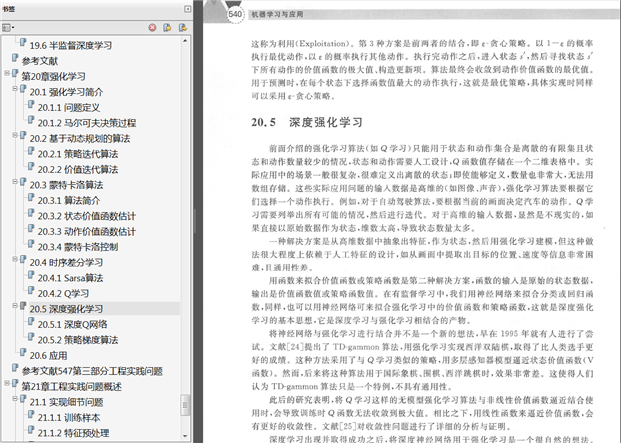621x443 pixels.
Task: Collapse the 20.3 蒙特卡洛算法 node
Action: 15,182
